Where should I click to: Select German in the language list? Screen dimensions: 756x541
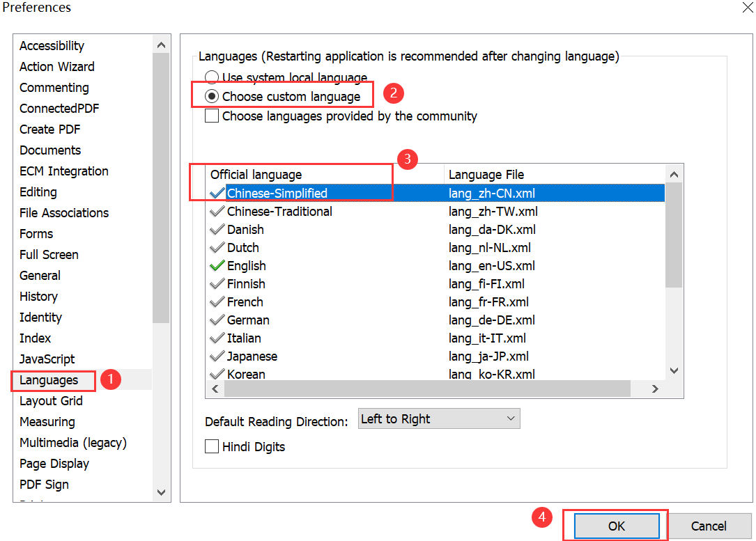click(248, 320)
